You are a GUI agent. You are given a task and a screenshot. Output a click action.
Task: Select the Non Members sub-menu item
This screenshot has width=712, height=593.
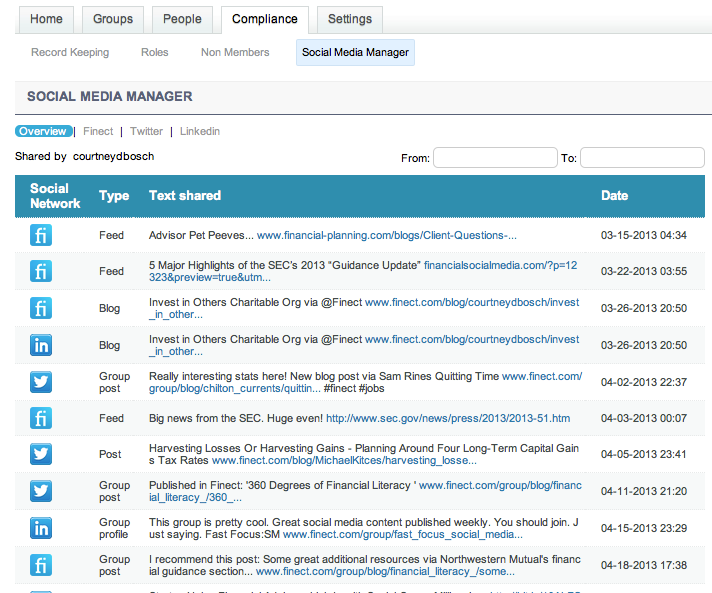tap(235, 52)
